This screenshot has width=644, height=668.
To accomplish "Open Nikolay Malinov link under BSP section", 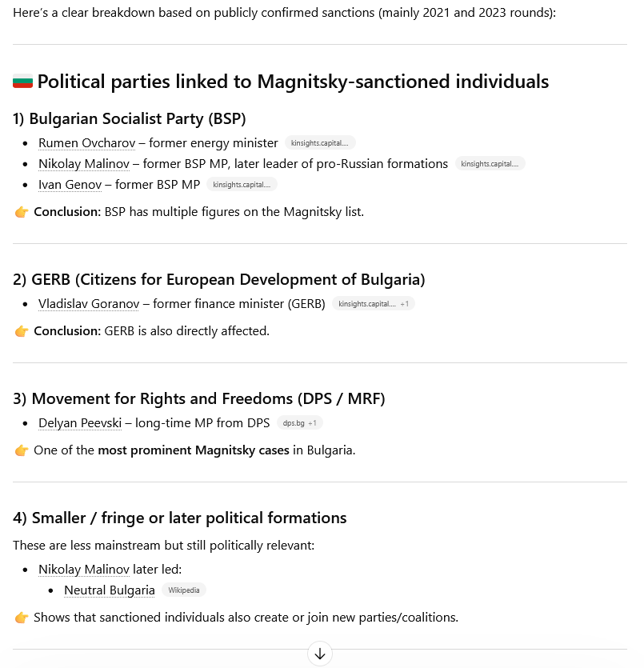I will tap(84, 164).
